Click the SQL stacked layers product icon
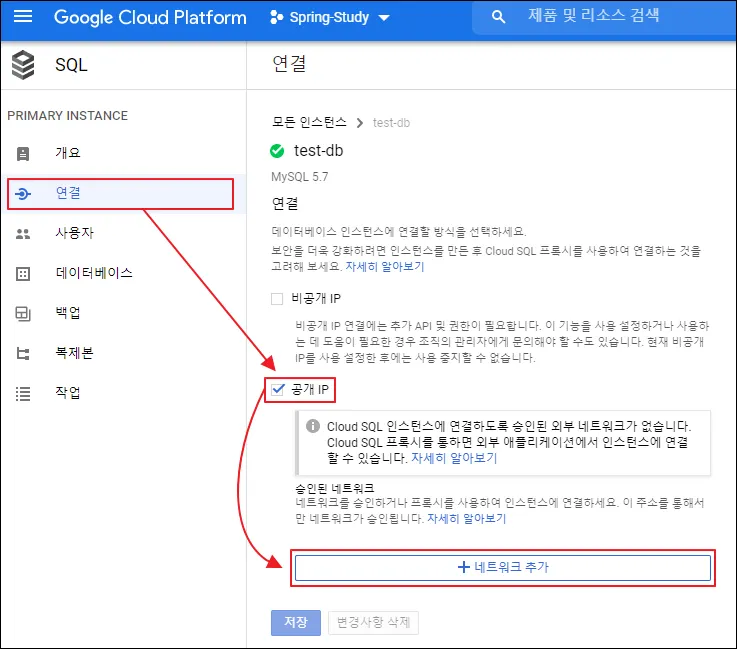Viewport: 737px width, 649px height. [x=23, y=65]
